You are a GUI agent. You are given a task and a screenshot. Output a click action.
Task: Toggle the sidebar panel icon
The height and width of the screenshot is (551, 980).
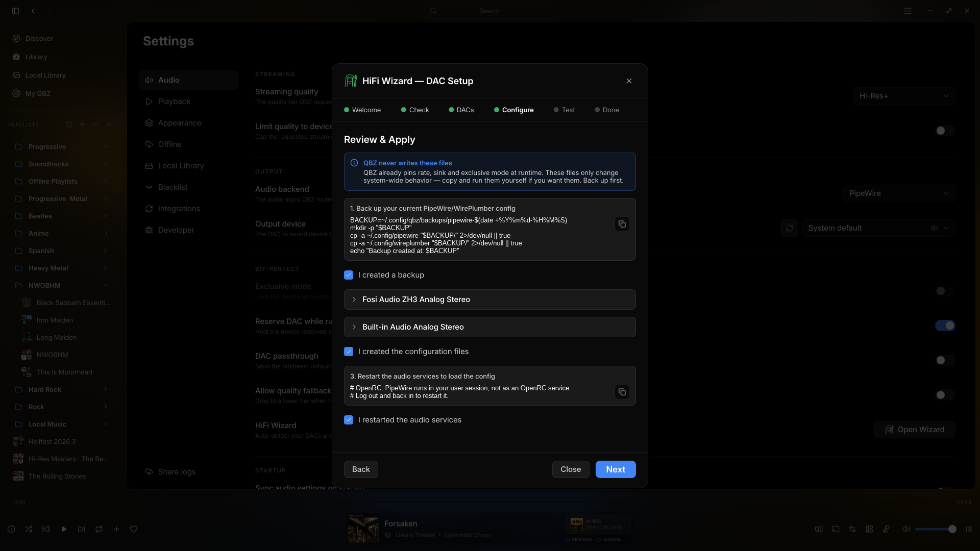pos(16,11)
